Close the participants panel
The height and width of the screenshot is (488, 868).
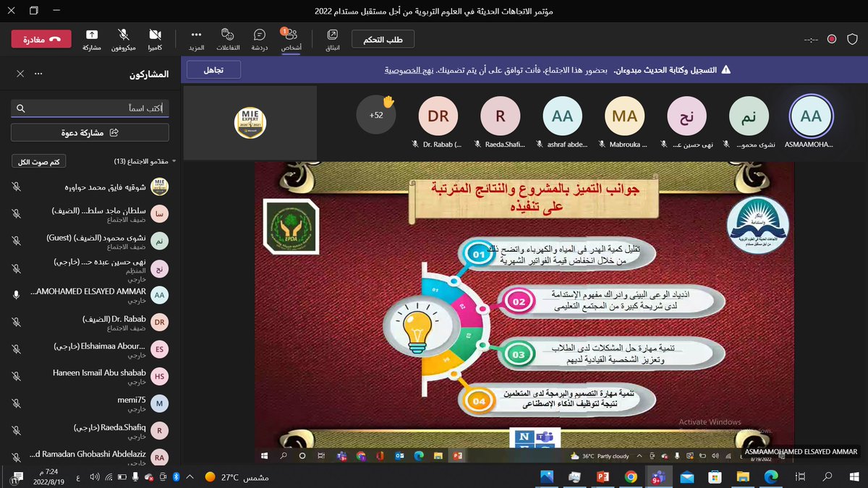click(x=20, y=74)
